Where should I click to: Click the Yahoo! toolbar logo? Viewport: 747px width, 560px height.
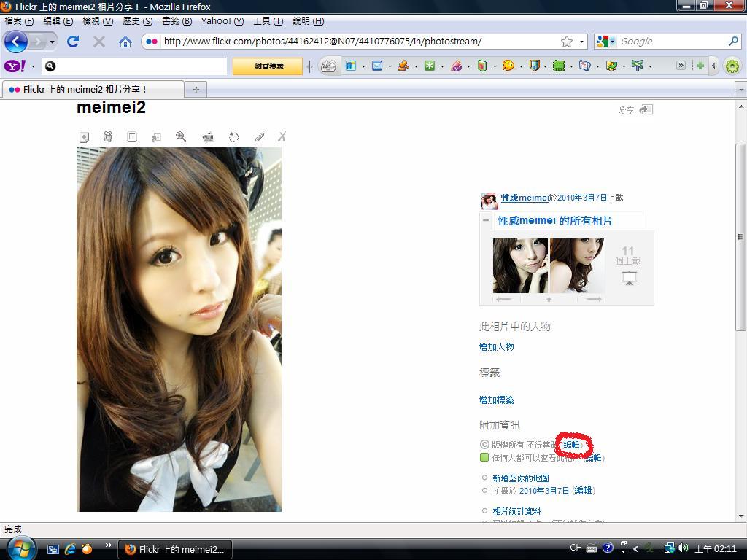pyautogui.click(x=15, y=66)
